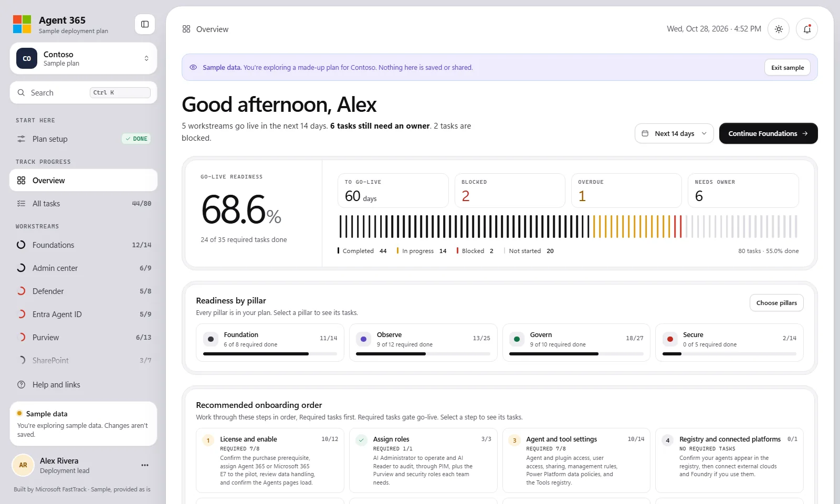Viewport: 840px width, 504px height.
Task: Click the All tasks checklist icon
Action: [21, 203]
